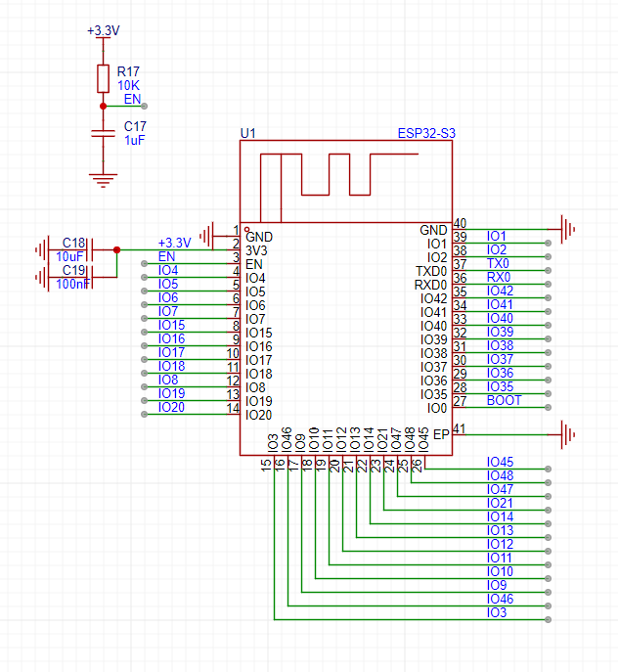Click the blue IO35 net label
618x672 pixels.
click(500, 386)
